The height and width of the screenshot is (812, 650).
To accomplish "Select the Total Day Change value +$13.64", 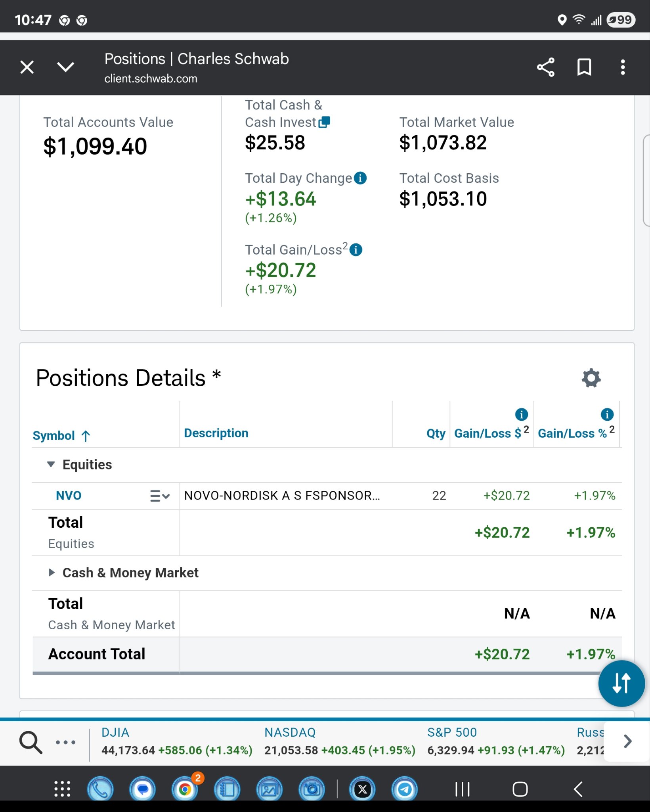I will point(281,199).
